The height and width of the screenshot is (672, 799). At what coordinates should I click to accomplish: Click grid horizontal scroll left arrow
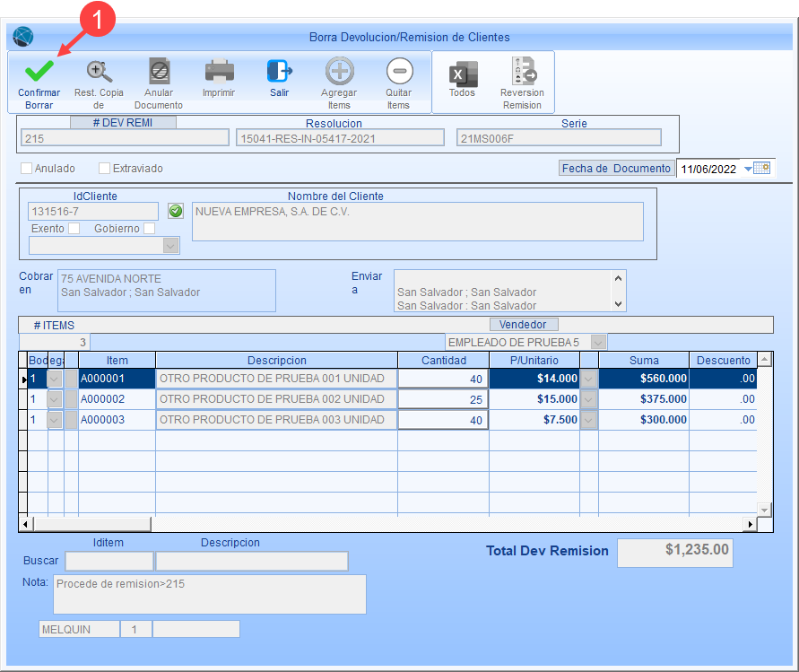(26, 524)
